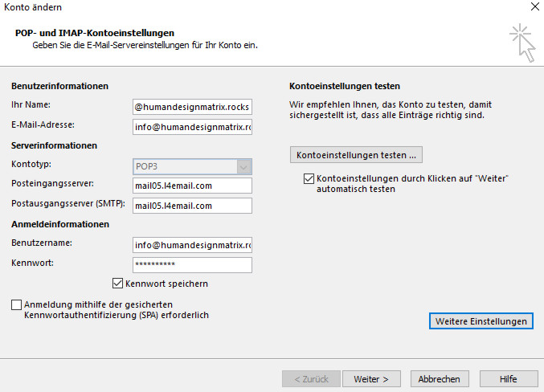The image size is (544, 392).
Task: Cancel with the Abbrechen button
Action: point(440,378)
